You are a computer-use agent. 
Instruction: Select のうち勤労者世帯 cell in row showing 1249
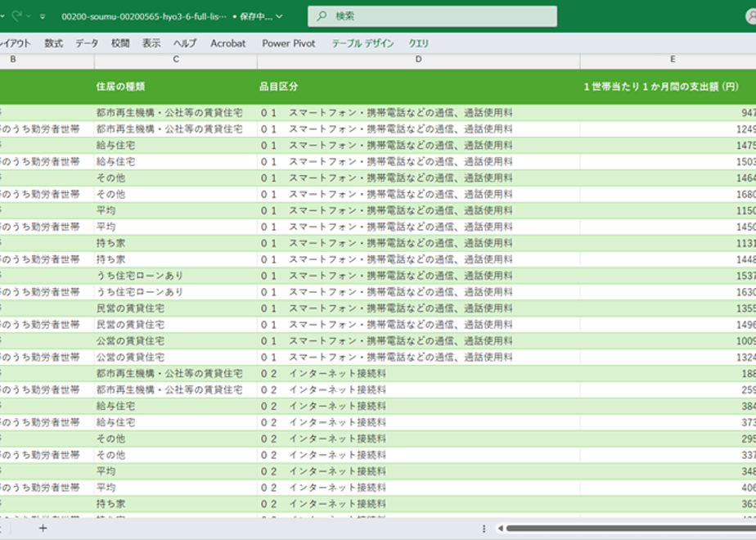pos(47,129)
